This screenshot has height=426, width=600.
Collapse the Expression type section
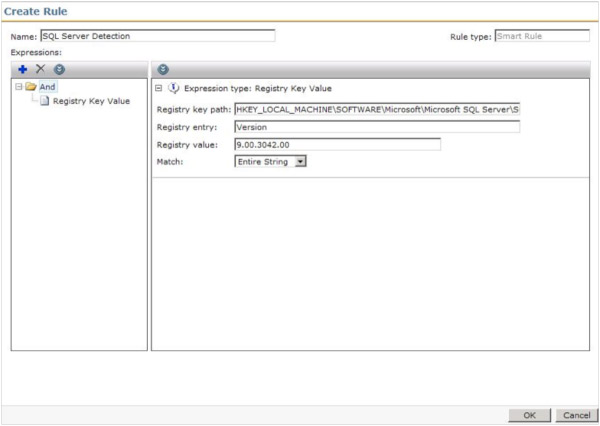[x=159, y=88]
